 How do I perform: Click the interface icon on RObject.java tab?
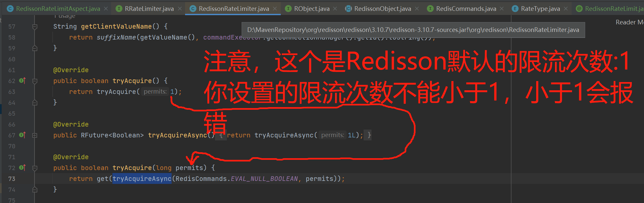(288, 9)
